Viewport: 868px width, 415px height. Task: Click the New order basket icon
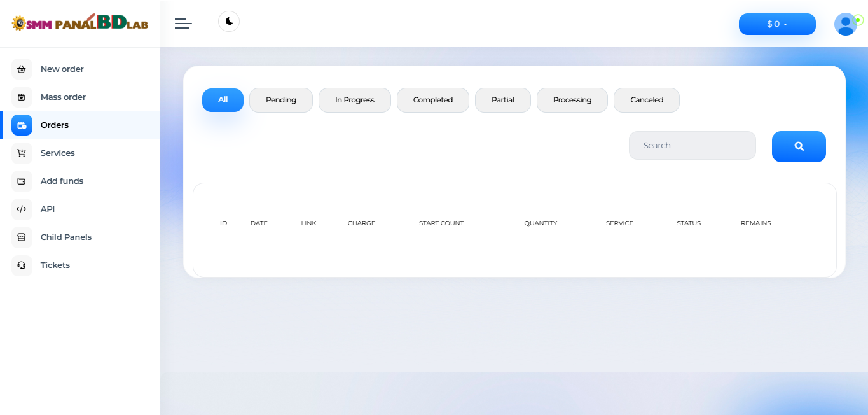coord(22,69)
